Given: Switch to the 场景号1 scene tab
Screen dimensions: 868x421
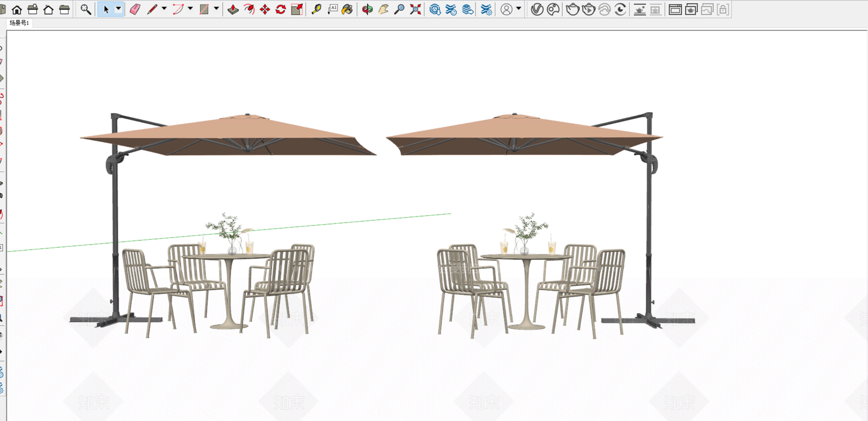Looking at the screenshot, I should [x=20, y=23].
